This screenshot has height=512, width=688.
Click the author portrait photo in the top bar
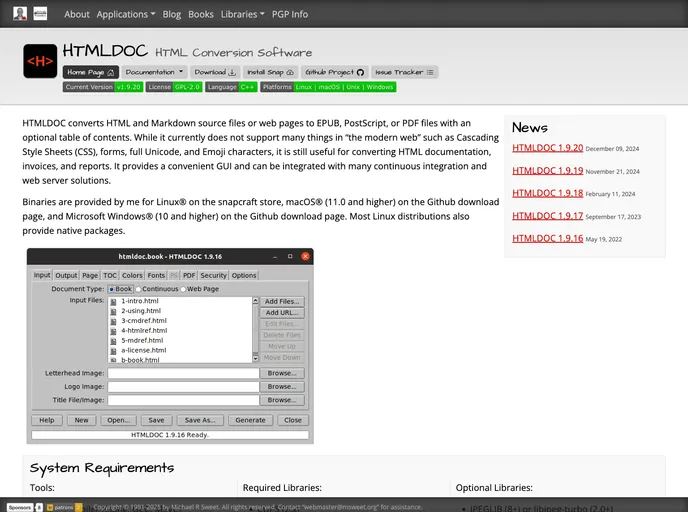pyautogui.click(x=20, y=14)
